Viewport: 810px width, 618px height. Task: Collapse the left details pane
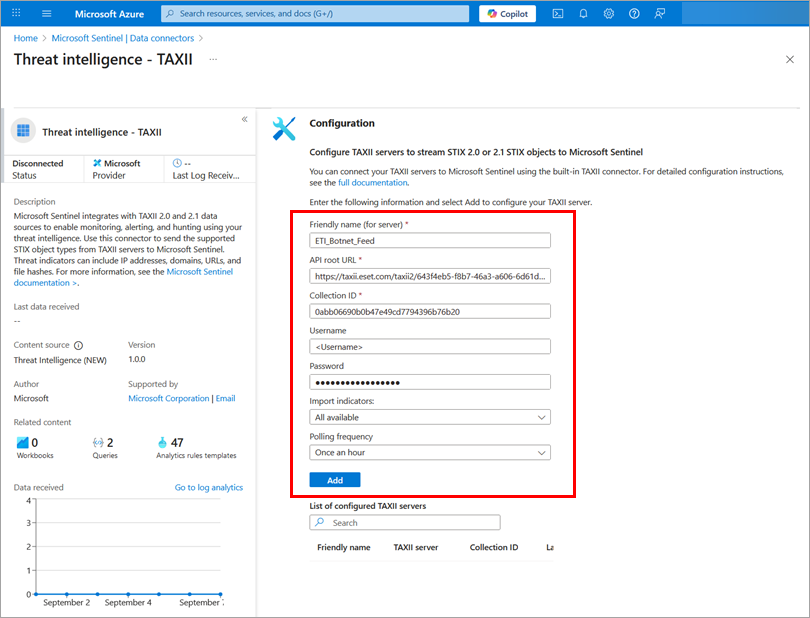point(244,119)
